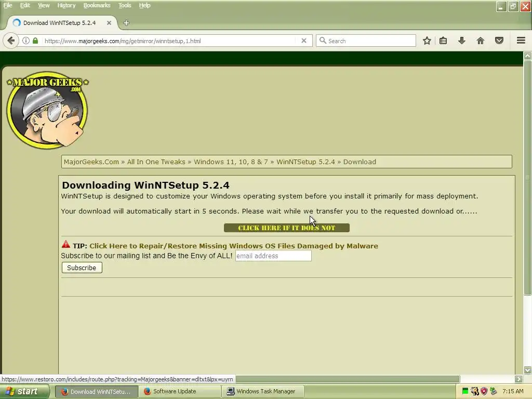Open Windows 11, 10, 8 & 7 breadcrumb link

pos(231,162)
